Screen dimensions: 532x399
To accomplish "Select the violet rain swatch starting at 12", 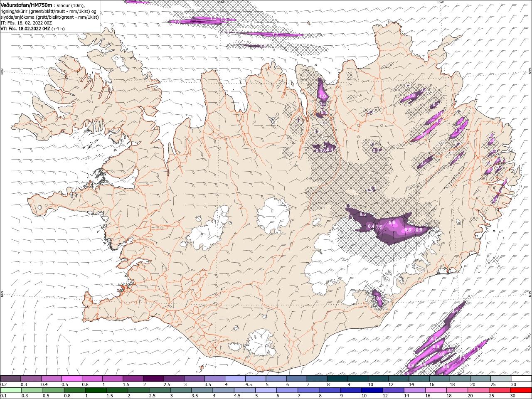I will click(x=393, y=390).
